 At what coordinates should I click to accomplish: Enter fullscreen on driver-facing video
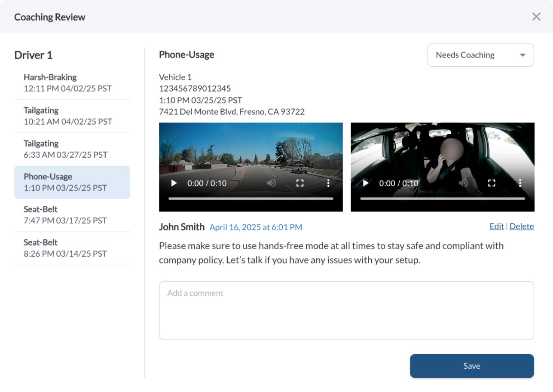click(x=492, y=183)
